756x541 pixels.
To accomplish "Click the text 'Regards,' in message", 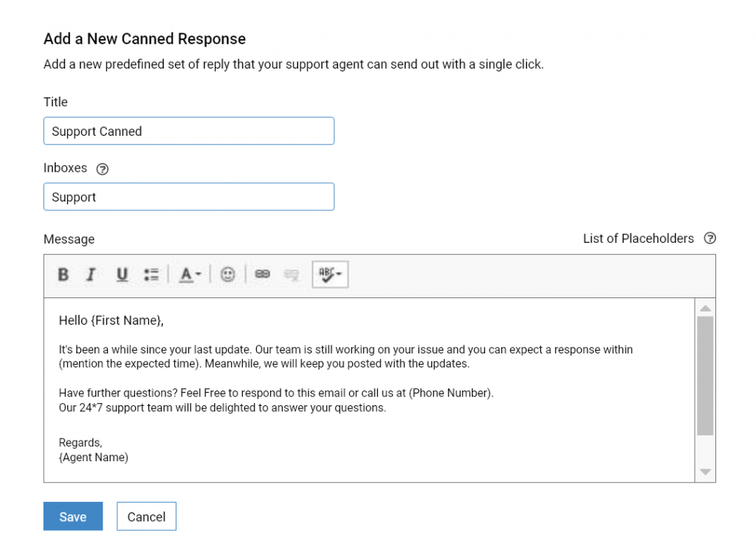I will [x=80, y=443].
